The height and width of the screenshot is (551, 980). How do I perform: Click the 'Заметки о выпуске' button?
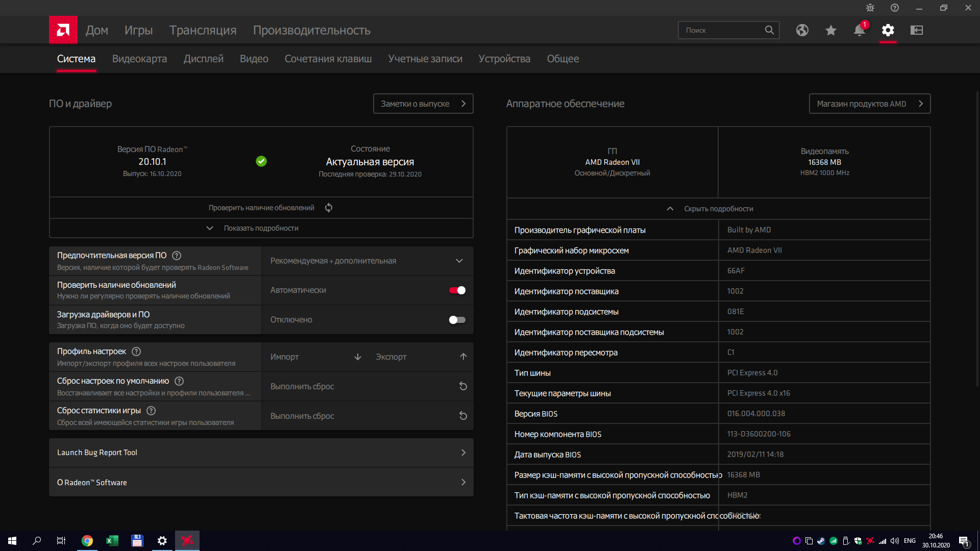coord(423,104)
